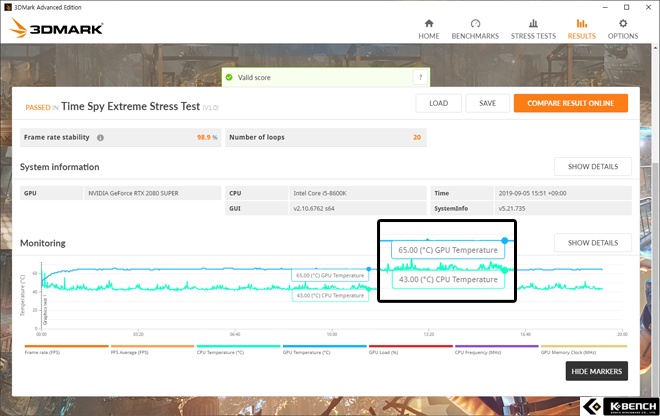Click the Number of loops value 20
Screen dimensions: 660x416
(417, 137)
